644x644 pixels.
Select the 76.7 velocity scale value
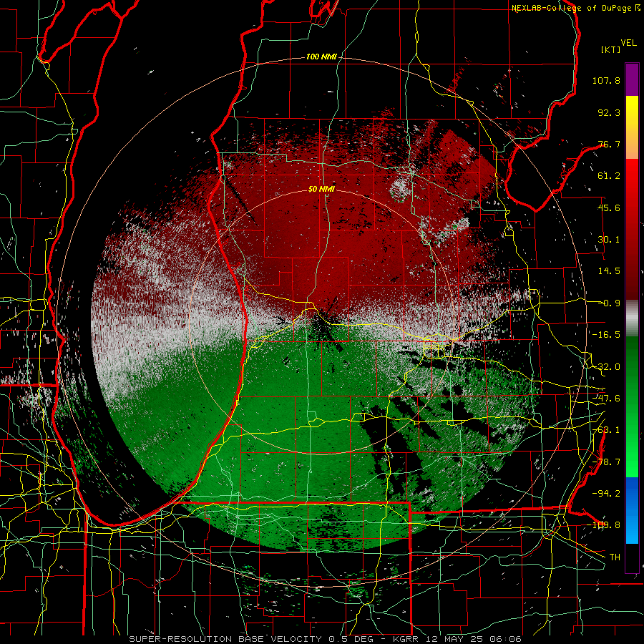609,144
